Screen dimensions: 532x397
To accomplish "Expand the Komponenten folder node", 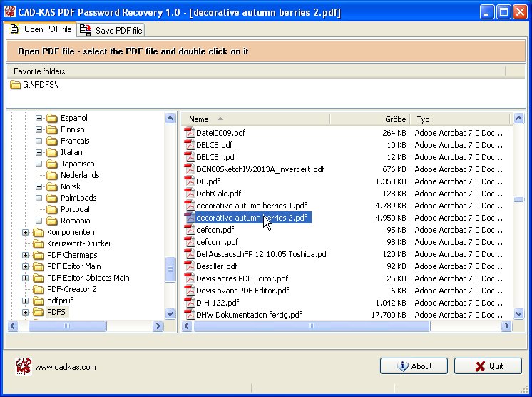I will (26, 233).
